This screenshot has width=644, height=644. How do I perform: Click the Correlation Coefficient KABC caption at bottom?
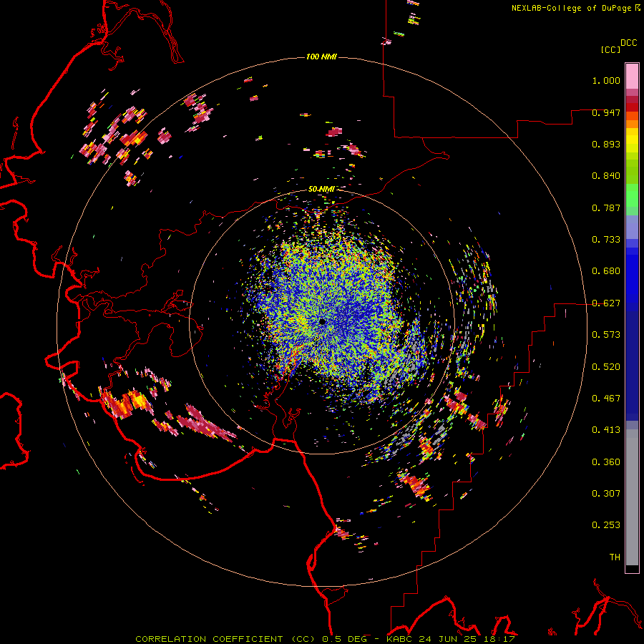pyautogui.click(x=325, y=639)
